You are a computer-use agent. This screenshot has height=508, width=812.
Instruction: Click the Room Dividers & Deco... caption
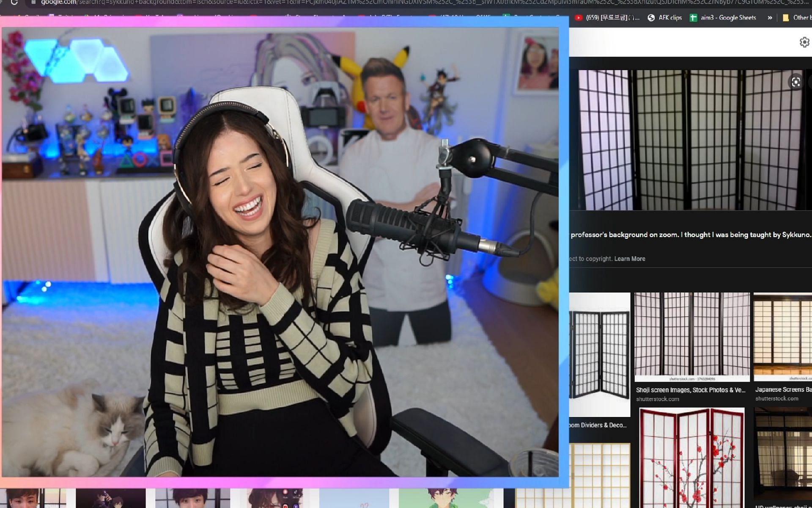tap(598, 425)
